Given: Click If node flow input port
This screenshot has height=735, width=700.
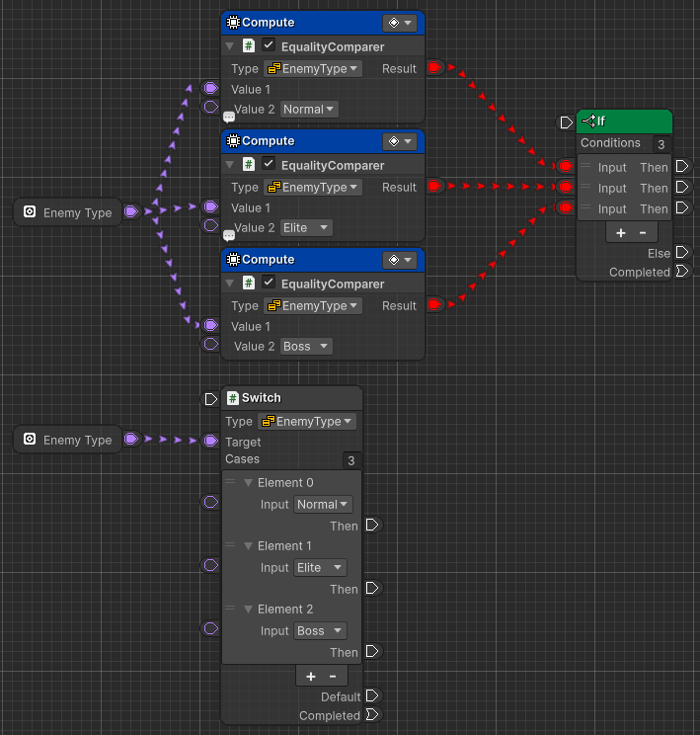Looking at the screenshot, I should point(567,122).
